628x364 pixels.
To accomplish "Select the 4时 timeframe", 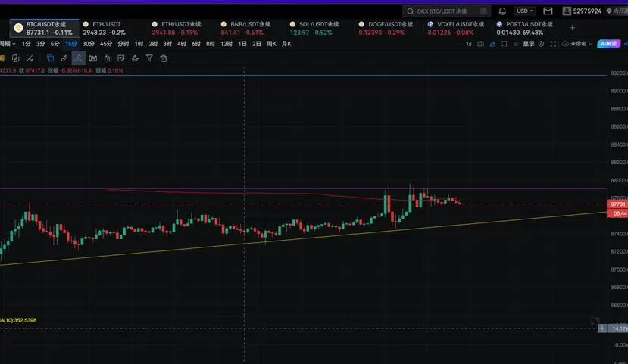I will [182, 44].
